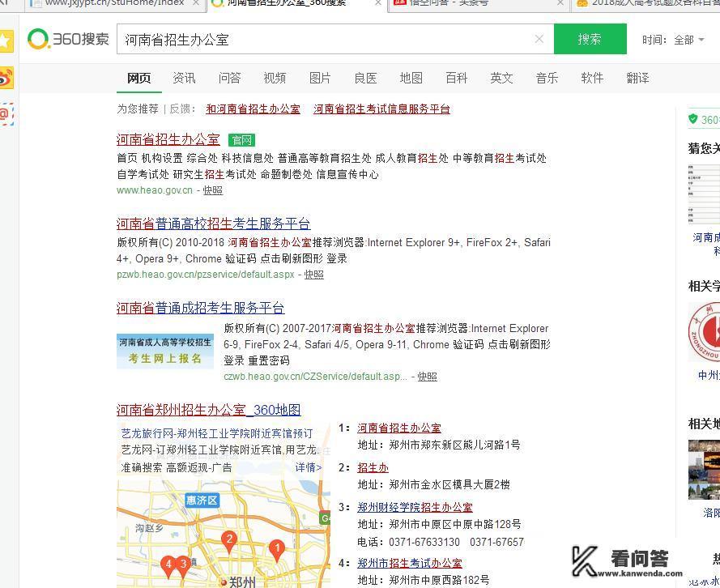Viewport: 720px width, 588px height.
Task: Open 河南省普通成招考生服务平台 result
Action: (x=201, y=308)
